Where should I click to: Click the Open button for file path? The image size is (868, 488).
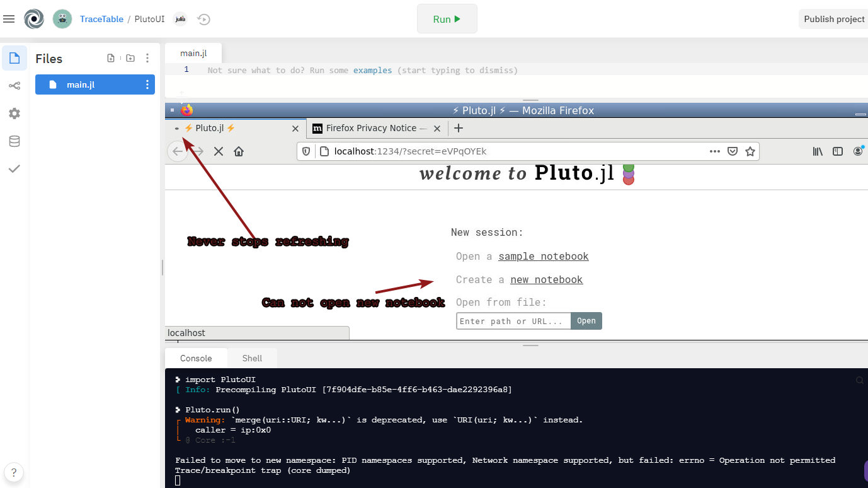pyautogui.click(x=586, y=321)
